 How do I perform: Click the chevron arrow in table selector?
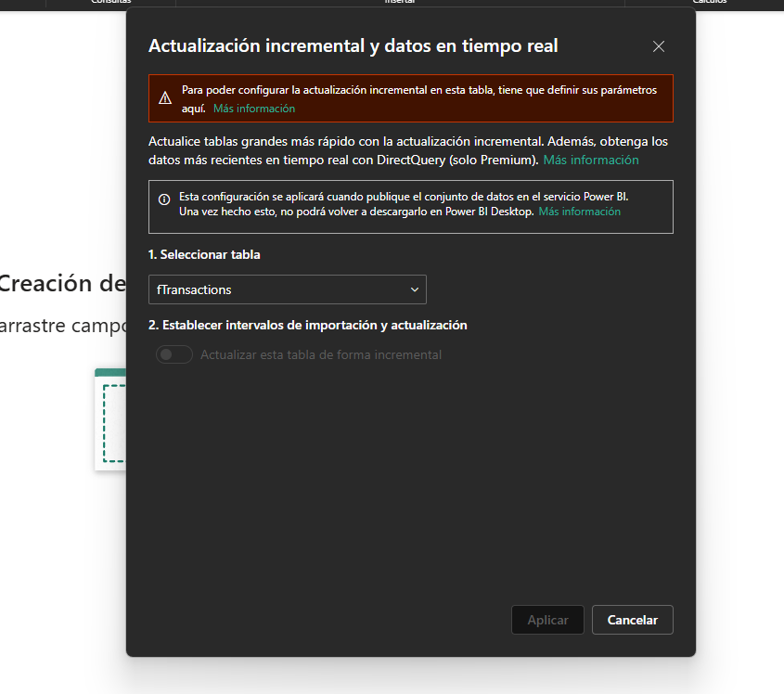tap(414, 289)
